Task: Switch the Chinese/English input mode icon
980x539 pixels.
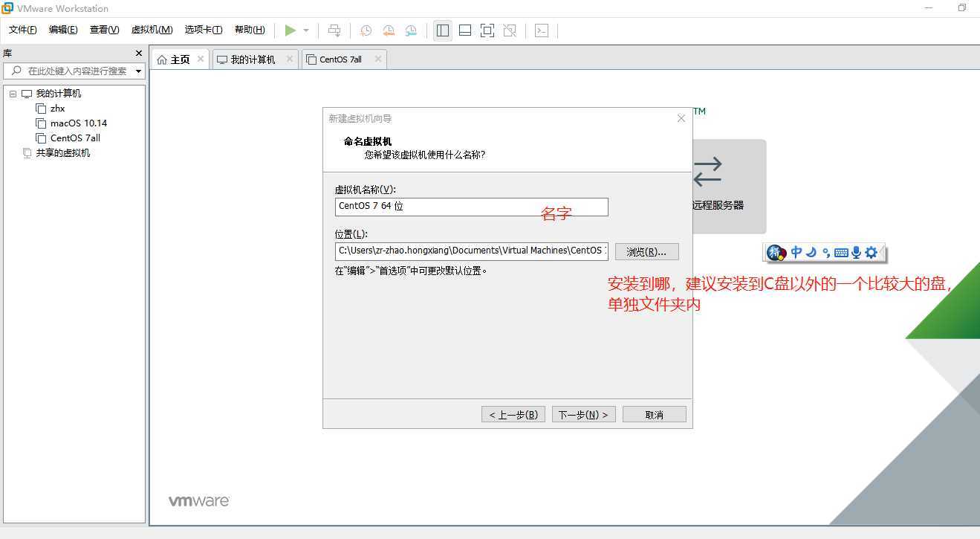Action: click(796, 252)
